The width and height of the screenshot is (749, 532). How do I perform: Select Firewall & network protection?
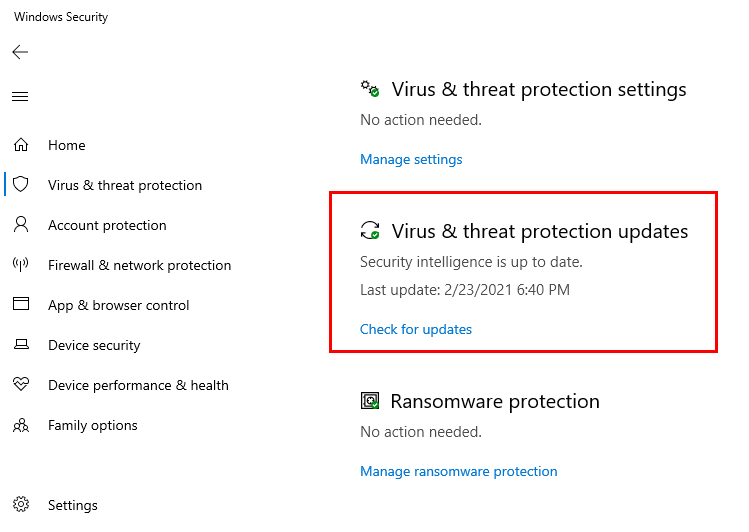click(139, 265)
